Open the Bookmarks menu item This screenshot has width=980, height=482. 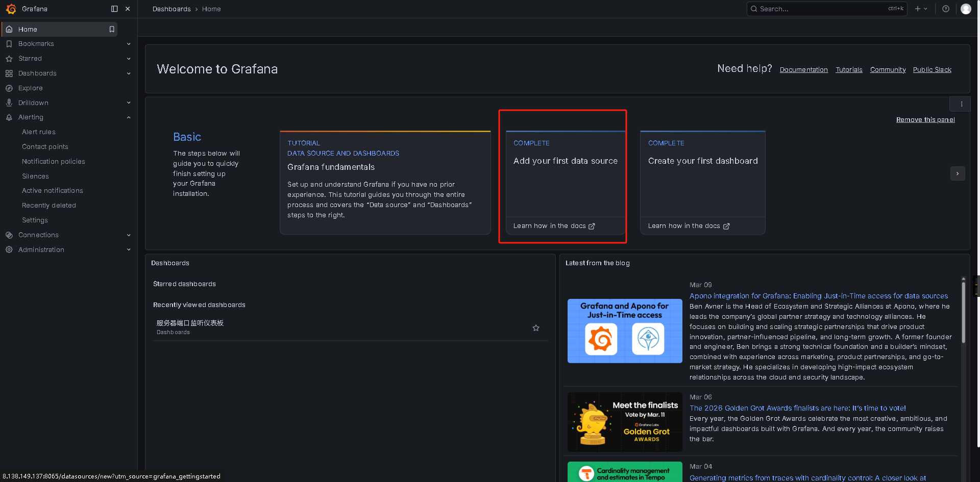36,44
